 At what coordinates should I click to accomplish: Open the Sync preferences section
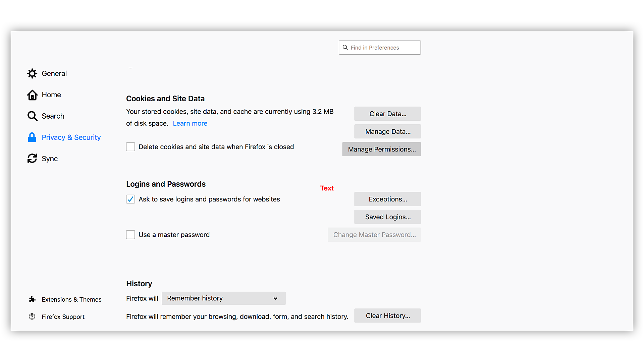(50, 159)
